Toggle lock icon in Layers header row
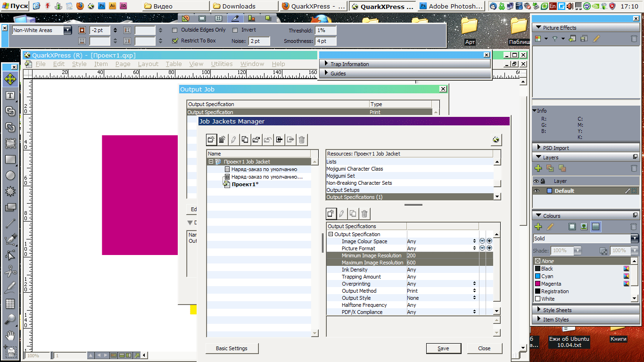The image size is (644, 362). pos(543,181)
